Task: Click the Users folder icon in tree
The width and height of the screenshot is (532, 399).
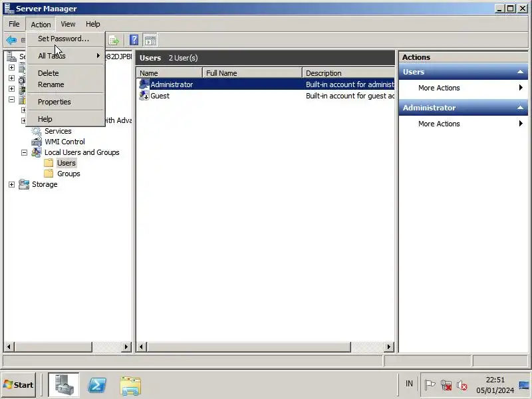Action: (x=49, y=163)
